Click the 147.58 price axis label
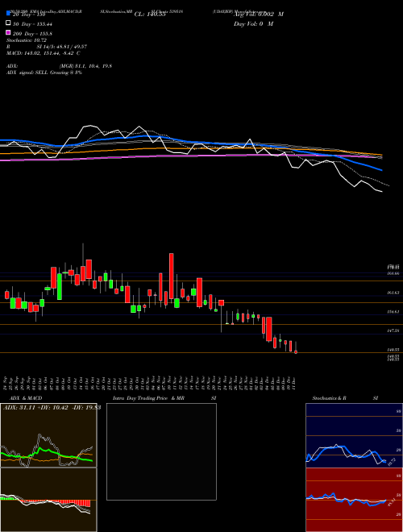Screen dimensions: 403x532 pos(393,330)
